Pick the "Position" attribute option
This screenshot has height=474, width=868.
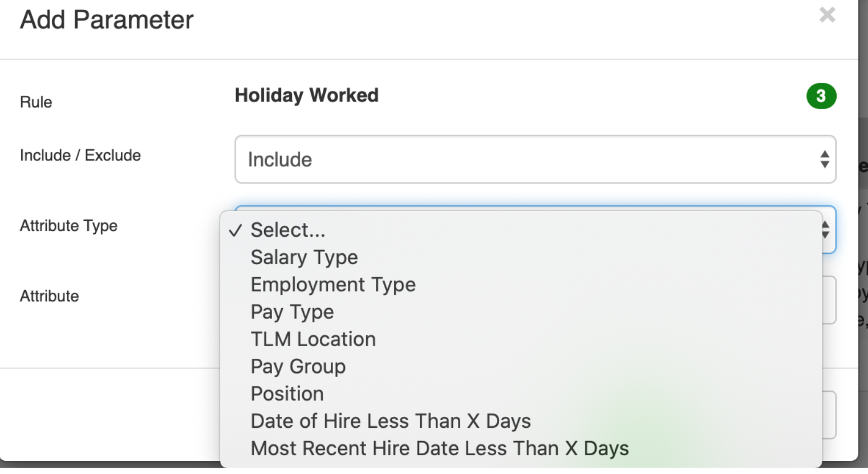click(287, 394)
